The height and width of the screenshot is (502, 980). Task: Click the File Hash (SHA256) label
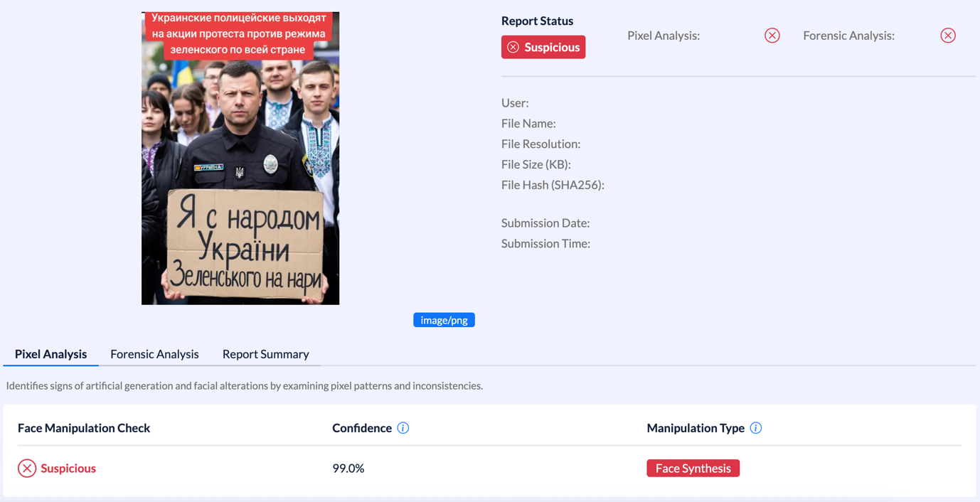(553, 185)
